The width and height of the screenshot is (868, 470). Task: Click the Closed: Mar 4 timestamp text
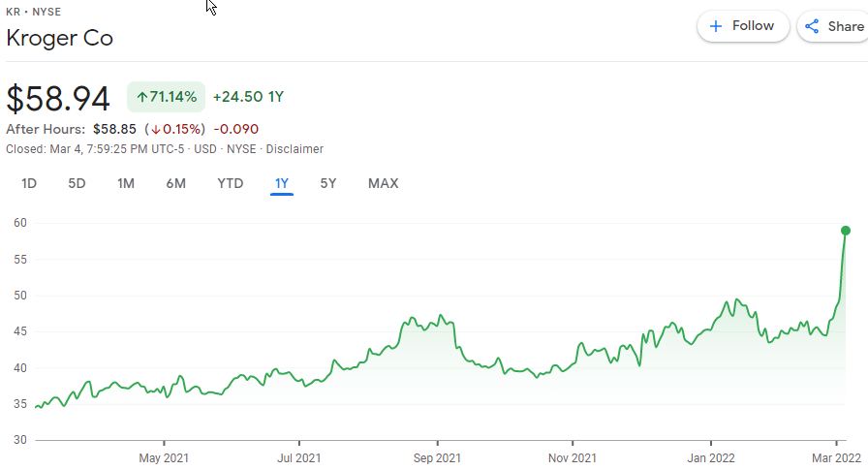point(95,149)
